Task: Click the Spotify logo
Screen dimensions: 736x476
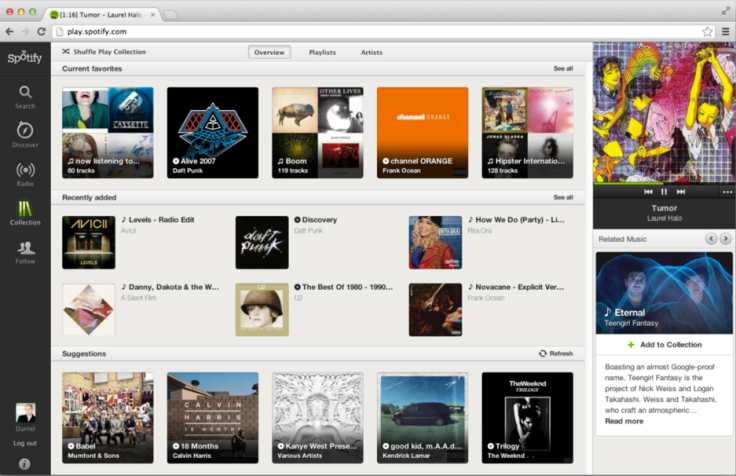Action: point(25,57)
